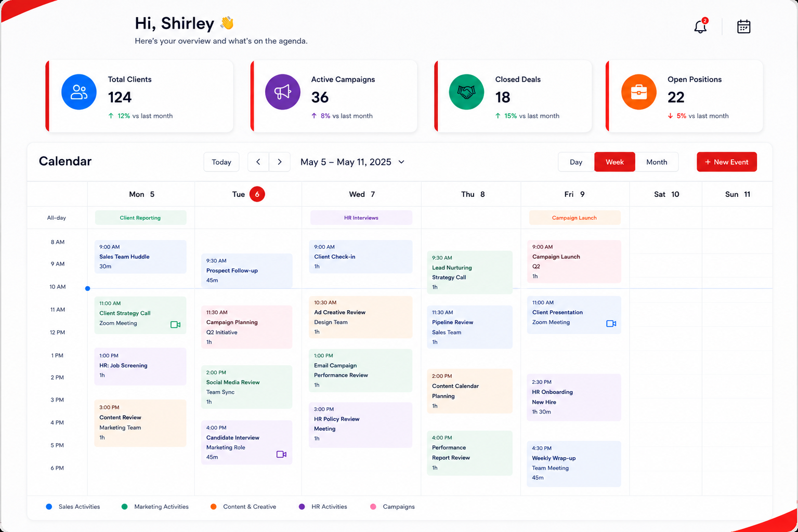
Task: Switch to Month view
Action: point(657,162)
